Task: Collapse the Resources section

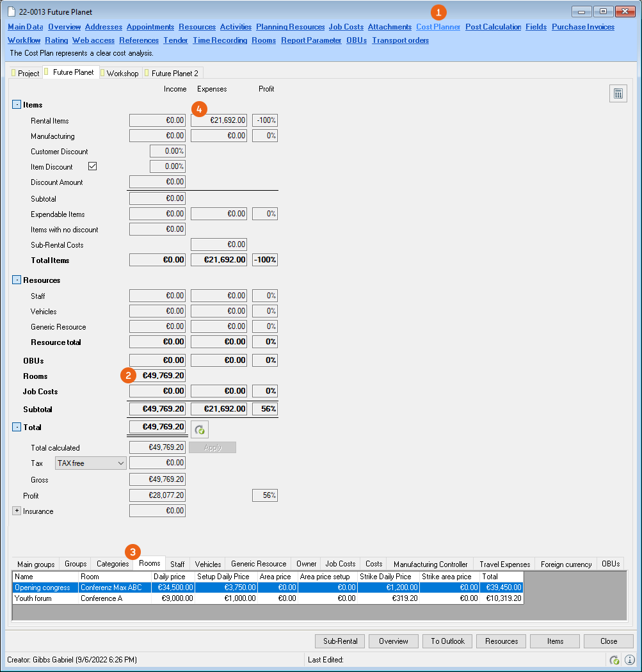Action: click(17, 280)
